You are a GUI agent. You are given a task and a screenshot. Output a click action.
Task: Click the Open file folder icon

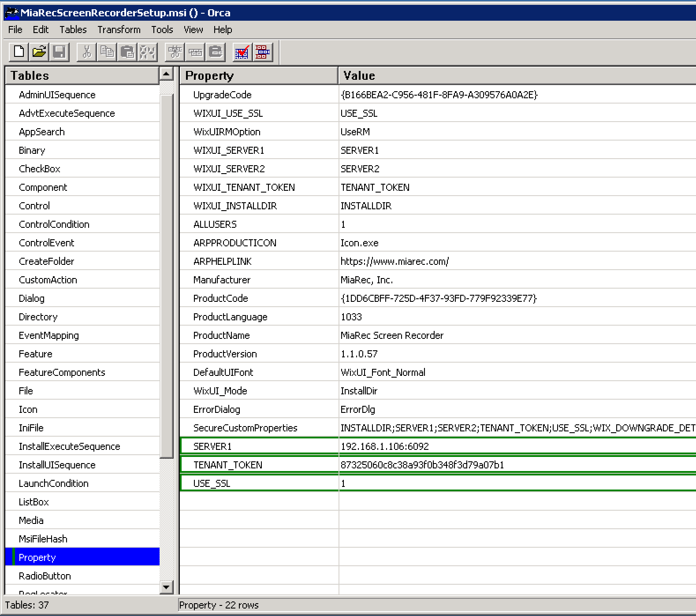point(39,52)
